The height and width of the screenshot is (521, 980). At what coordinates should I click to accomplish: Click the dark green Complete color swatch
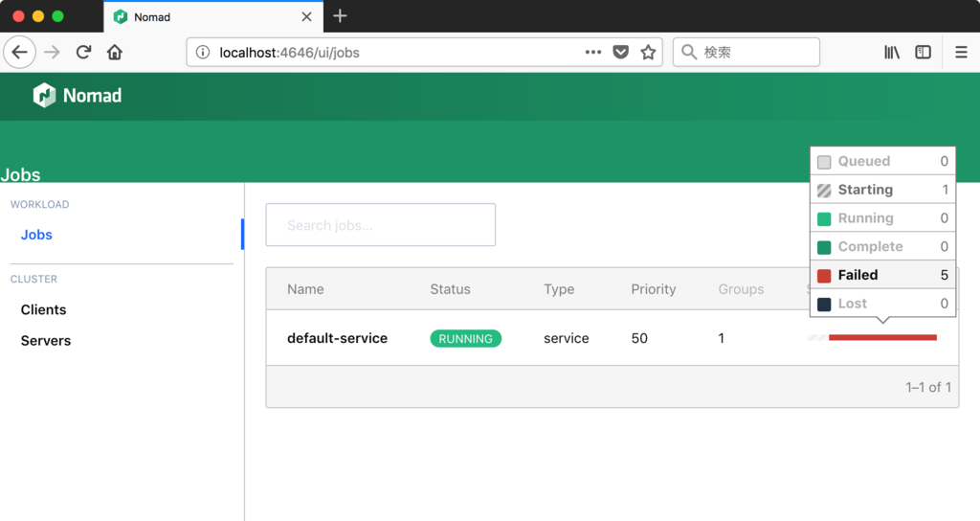pos(824,248)
